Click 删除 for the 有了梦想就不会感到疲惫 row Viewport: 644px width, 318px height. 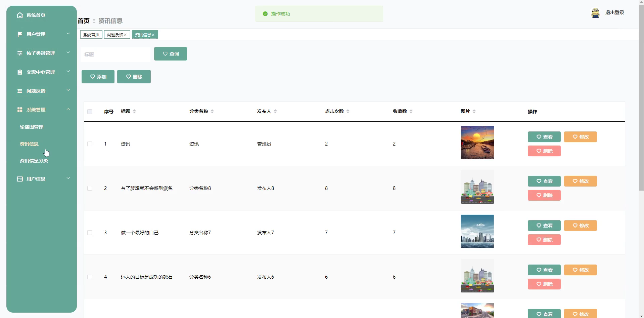(544, 195)
